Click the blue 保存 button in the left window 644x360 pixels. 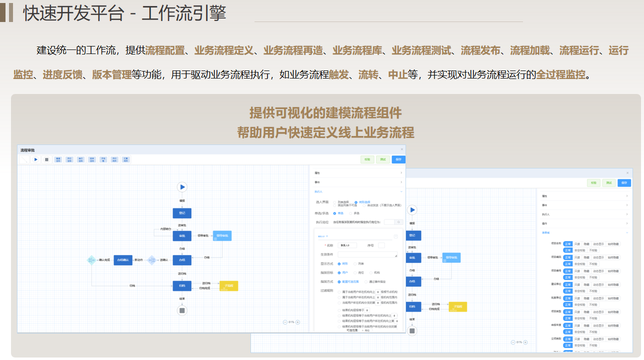point(398,159)
